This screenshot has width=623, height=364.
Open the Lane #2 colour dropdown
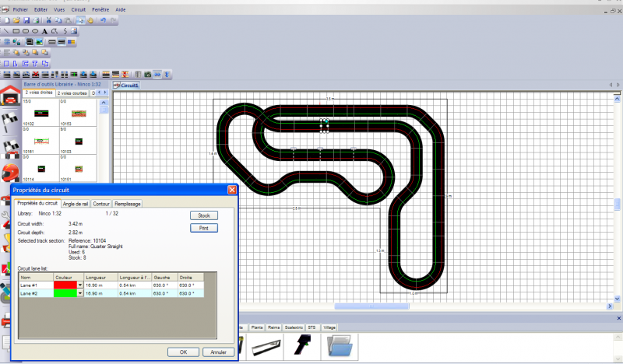click(x=79, y=294)
